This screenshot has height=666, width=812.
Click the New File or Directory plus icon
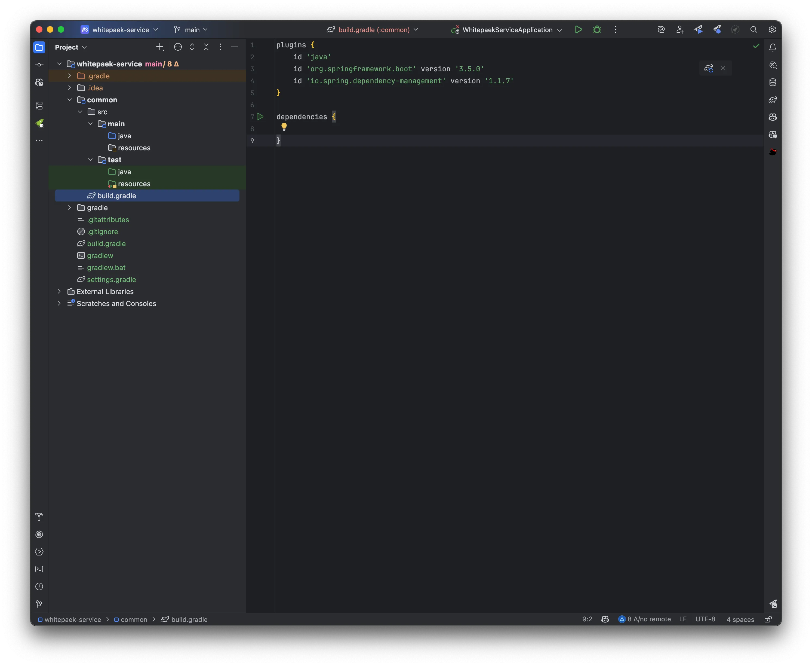point(160,47)
